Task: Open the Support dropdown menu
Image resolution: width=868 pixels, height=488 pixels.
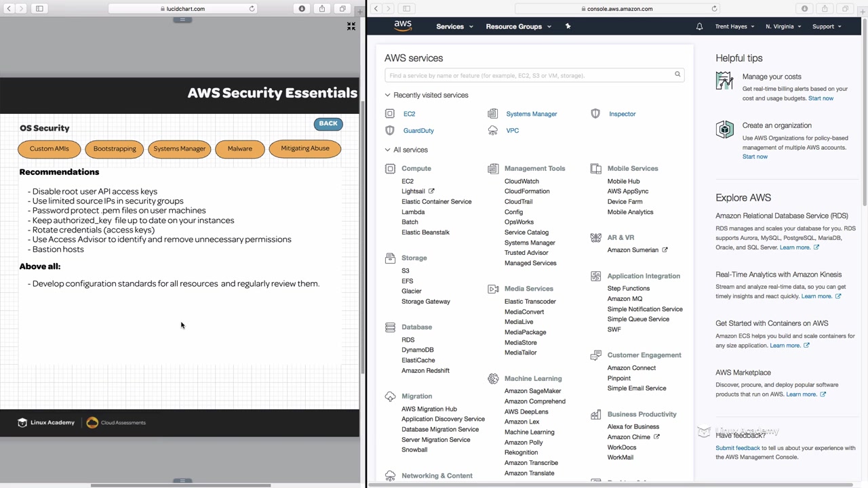Action: click(827, 26)
